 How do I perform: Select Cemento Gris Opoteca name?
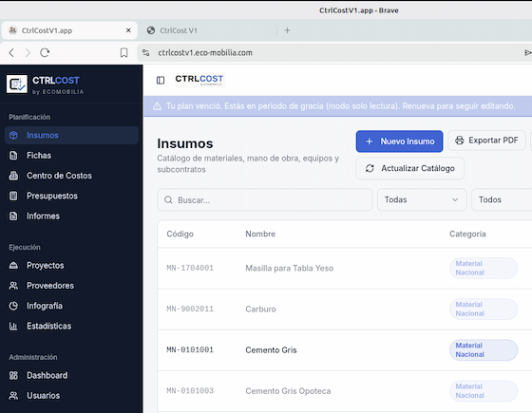tap(288, 391)
